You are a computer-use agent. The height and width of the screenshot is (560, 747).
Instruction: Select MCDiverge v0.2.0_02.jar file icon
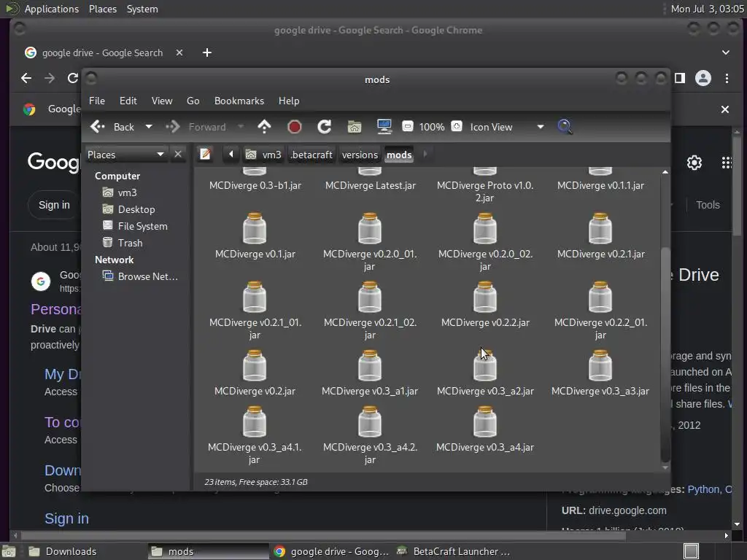tap(485, 228)
